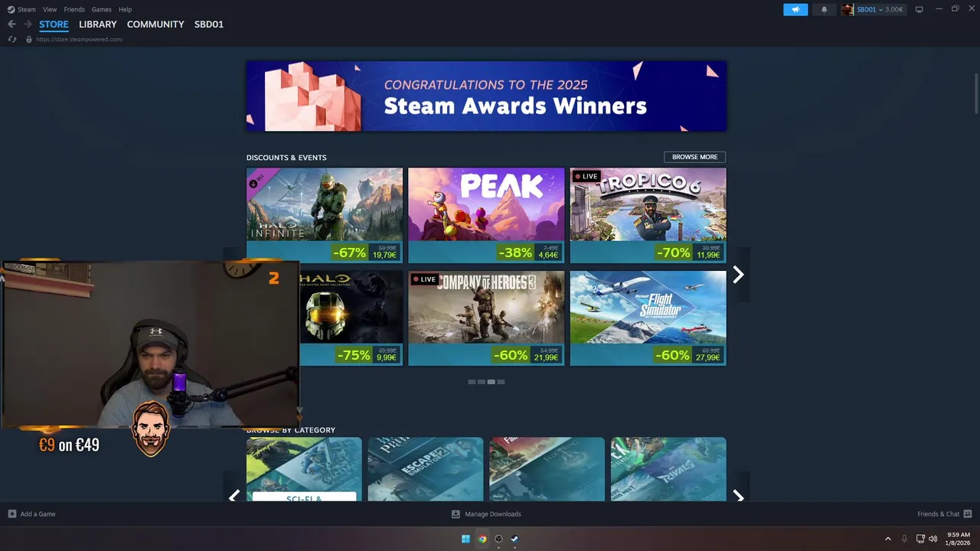Screen dimensions: 980x551
Task: Open the Halo Infinite discount tile
Action: [325, 215]
